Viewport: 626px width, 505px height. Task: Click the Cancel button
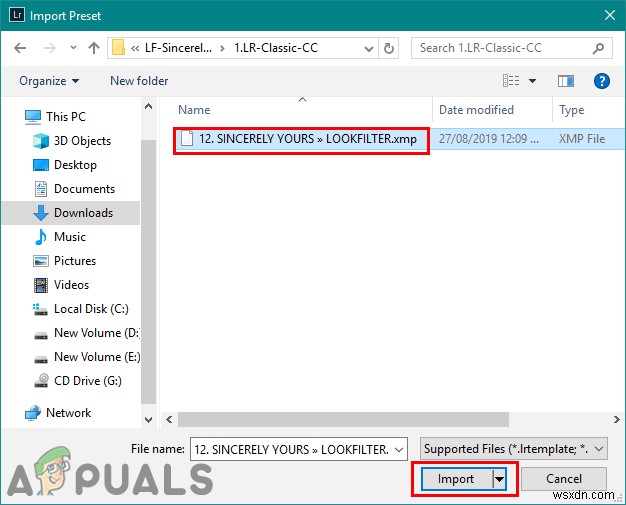coord(564,479)
